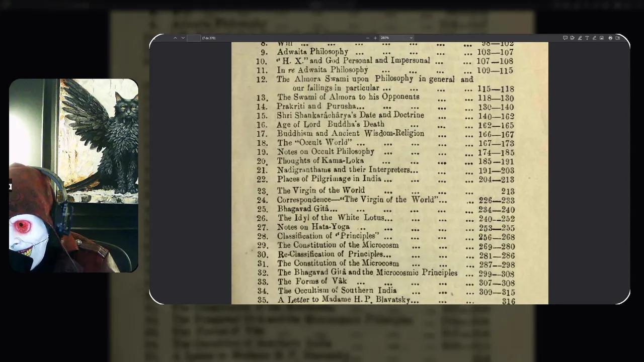Click the "(7 de 376)" page count label
644x362 pixels.
tap(209, 38)
